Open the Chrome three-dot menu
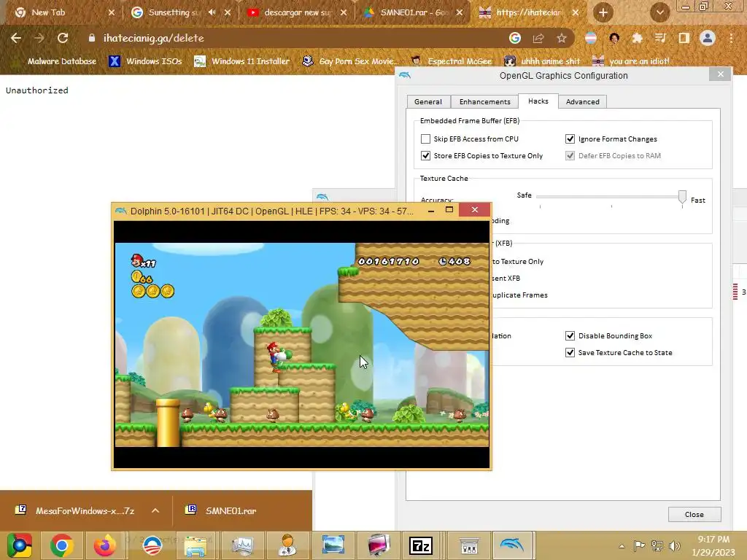Viewport: 747px width, 560px height. [731, 38]
